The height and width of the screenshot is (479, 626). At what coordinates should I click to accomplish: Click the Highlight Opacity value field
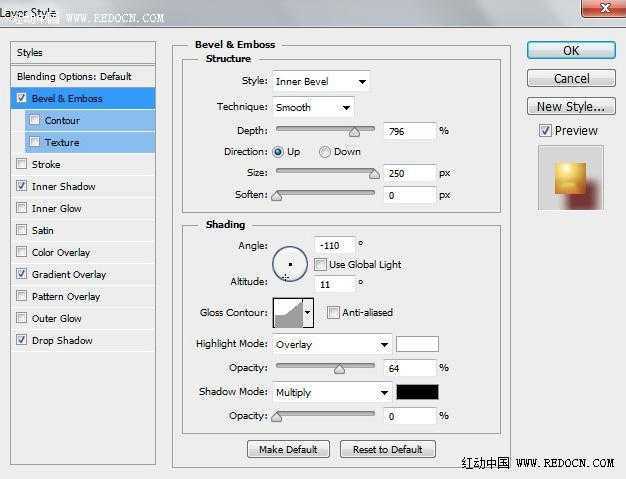click(410, 368)
